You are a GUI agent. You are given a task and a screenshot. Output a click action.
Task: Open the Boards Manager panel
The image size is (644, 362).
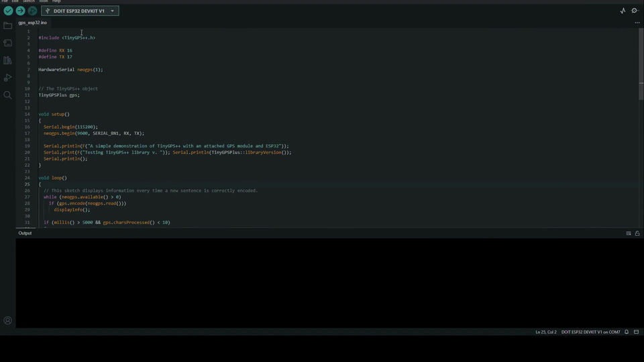7,43
